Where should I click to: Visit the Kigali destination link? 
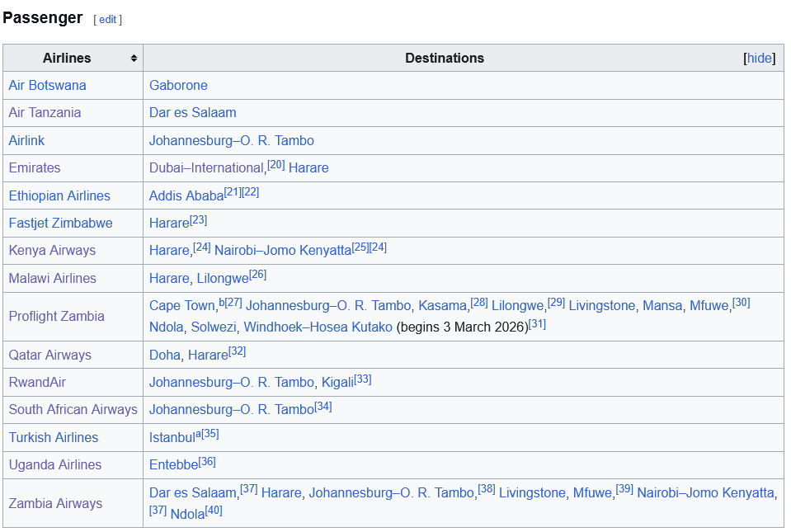(x=337, y=383)
